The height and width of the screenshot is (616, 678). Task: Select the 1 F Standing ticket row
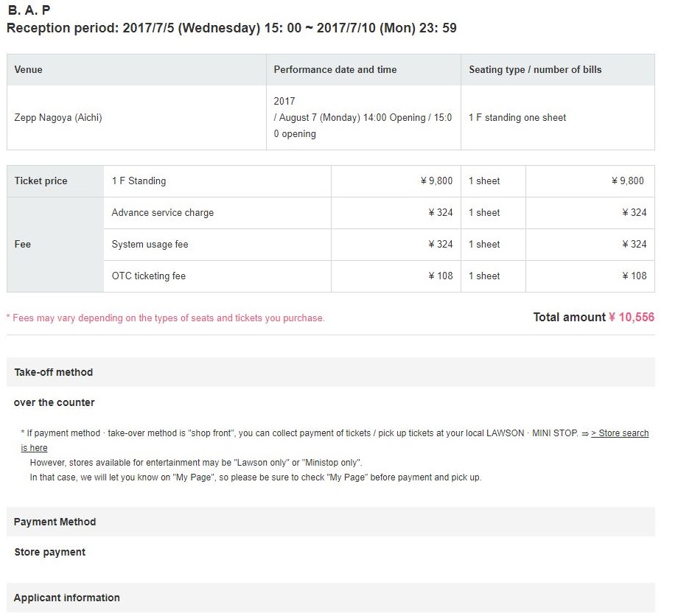coord(139,181)
